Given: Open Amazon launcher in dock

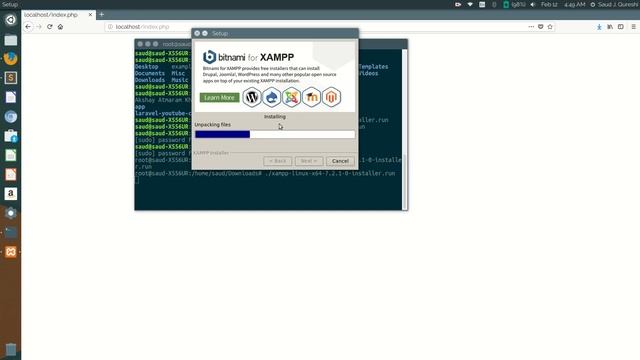Looking at the screenshot, I should pos(11,193).
